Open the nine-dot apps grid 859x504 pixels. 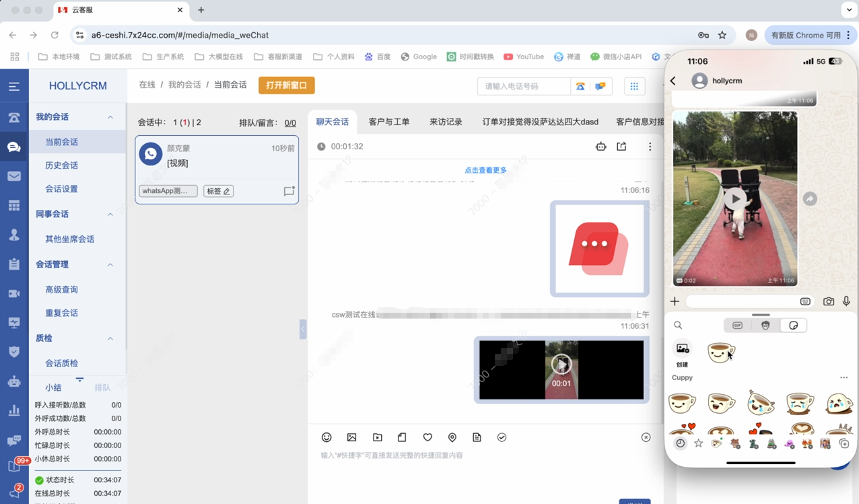(634, 86)
